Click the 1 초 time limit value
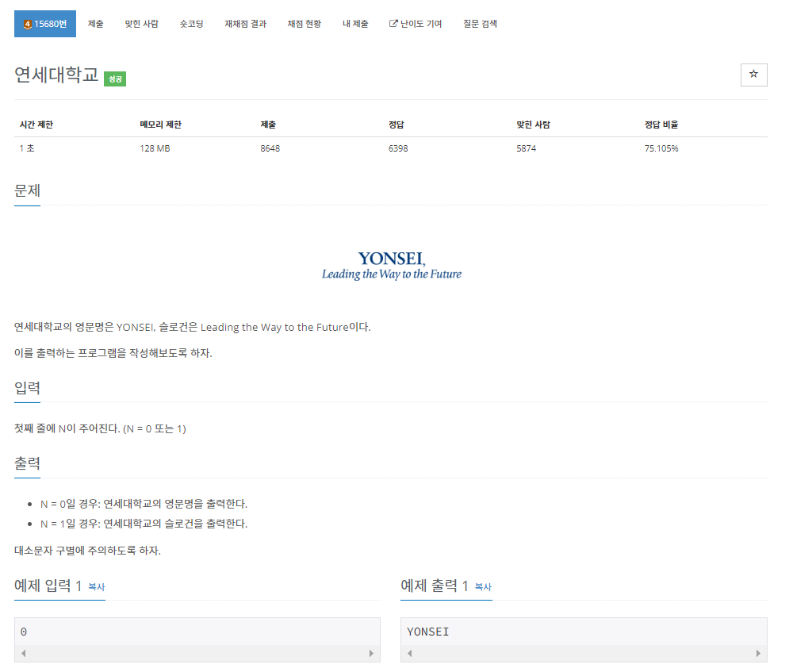 27,148
